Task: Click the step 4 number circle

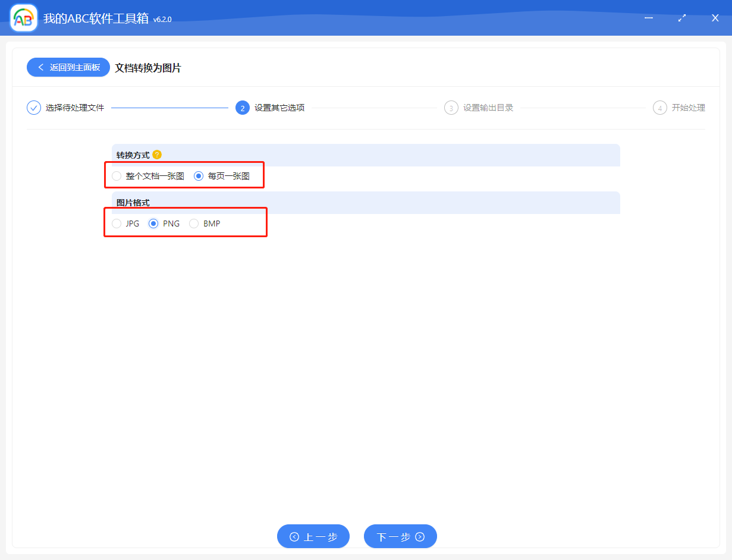Action: click(659, 108)
